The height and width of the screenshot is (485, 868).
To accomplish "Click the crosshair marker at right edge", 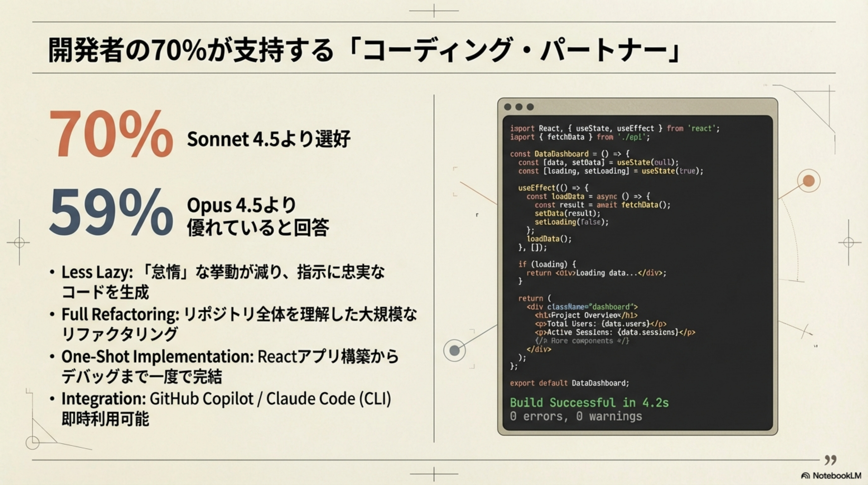I will [x=848, y=242].
